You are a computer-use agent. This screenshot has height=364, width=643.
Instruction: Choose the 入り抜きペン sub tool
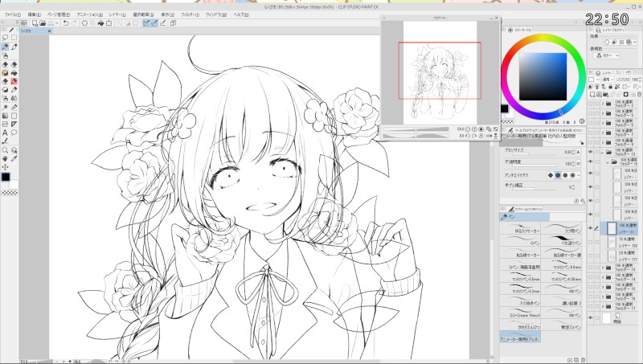click(x=520, y=301)
